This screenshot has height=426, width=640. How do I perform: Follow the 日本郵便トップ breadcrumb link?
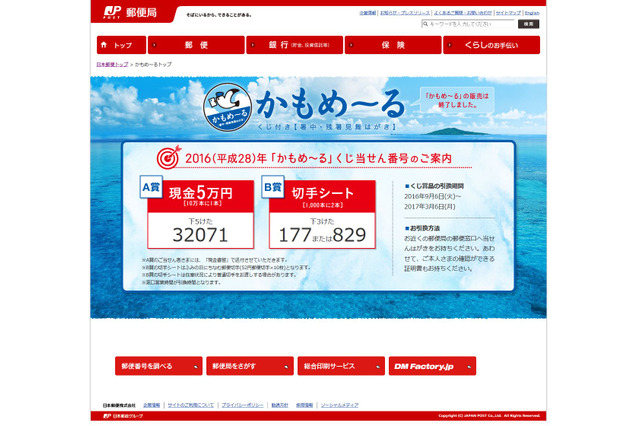(x=112, y=63)
